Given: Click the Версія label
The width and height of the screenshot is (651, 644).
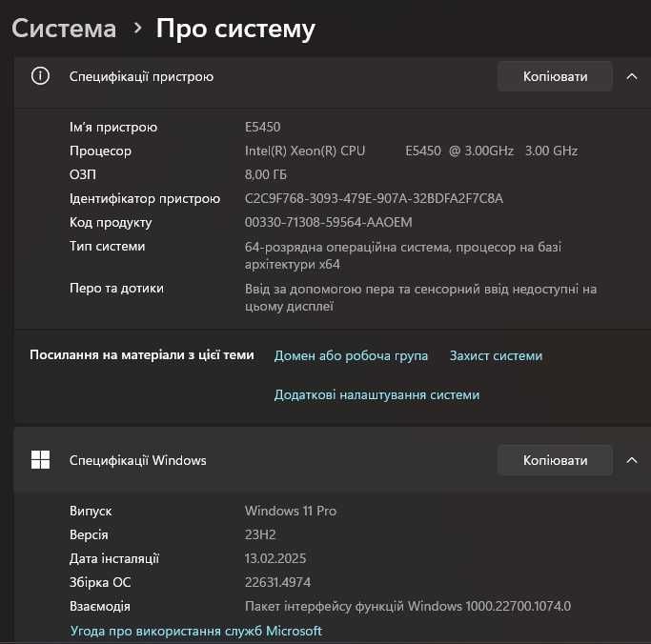Looking at the screenshot, I should 89,534.
